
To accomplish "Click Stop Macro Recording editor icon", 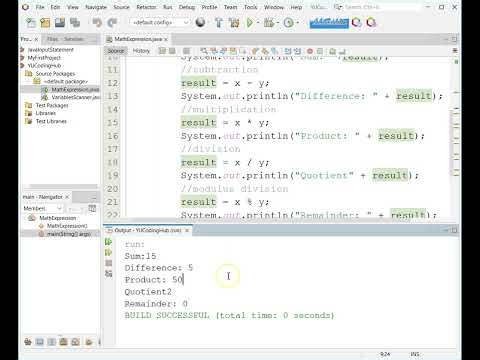I will point(319,51).
